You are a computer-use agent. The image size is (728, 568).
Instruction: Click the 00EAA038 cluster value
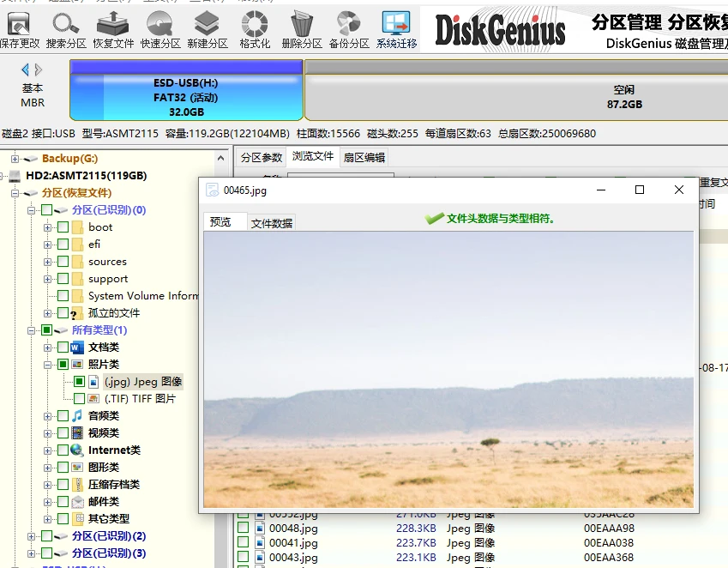point(609,542)
